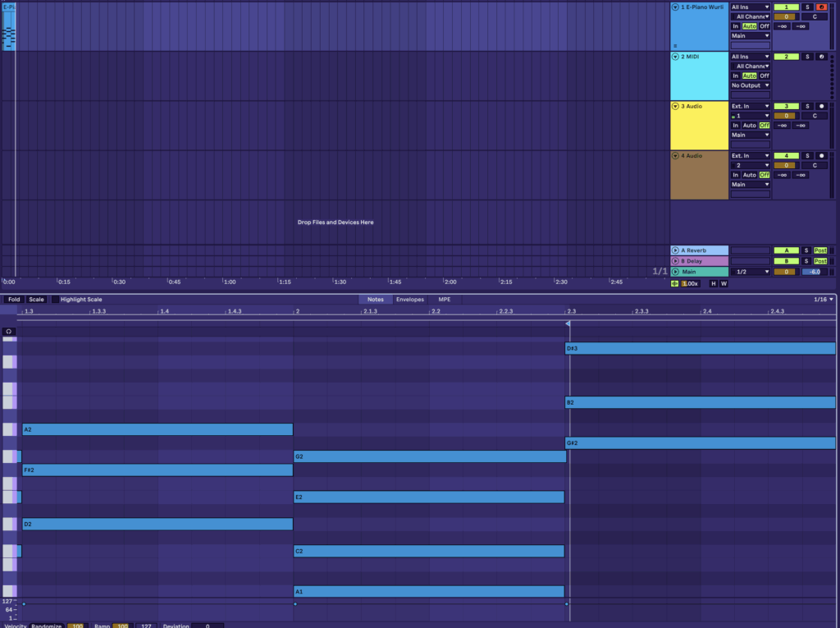
Task: Click the H height optimize button
Action: 713,283
